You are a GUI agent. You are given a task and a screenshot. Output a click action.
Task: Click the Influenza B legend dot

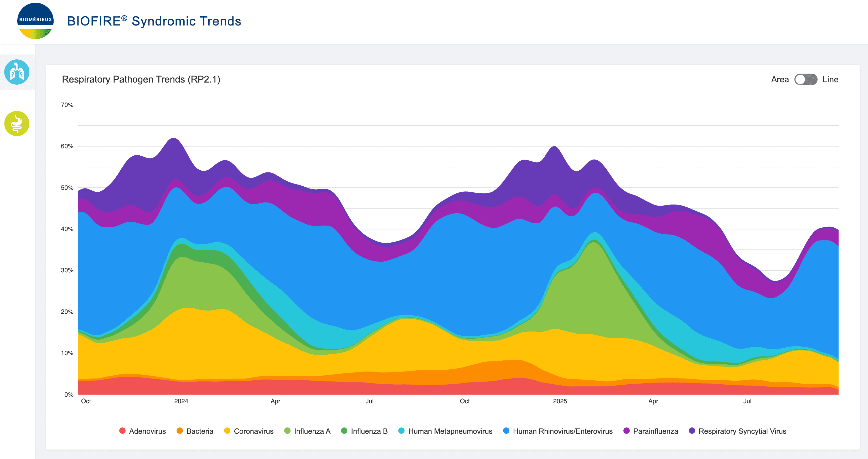[344, 431]
